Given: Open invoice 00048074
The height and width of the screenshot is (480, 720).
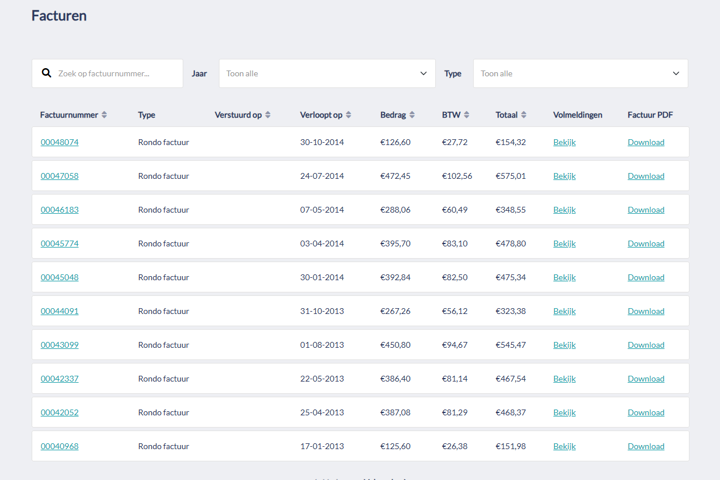Looking at the screenshot, I should pos(59,142).
